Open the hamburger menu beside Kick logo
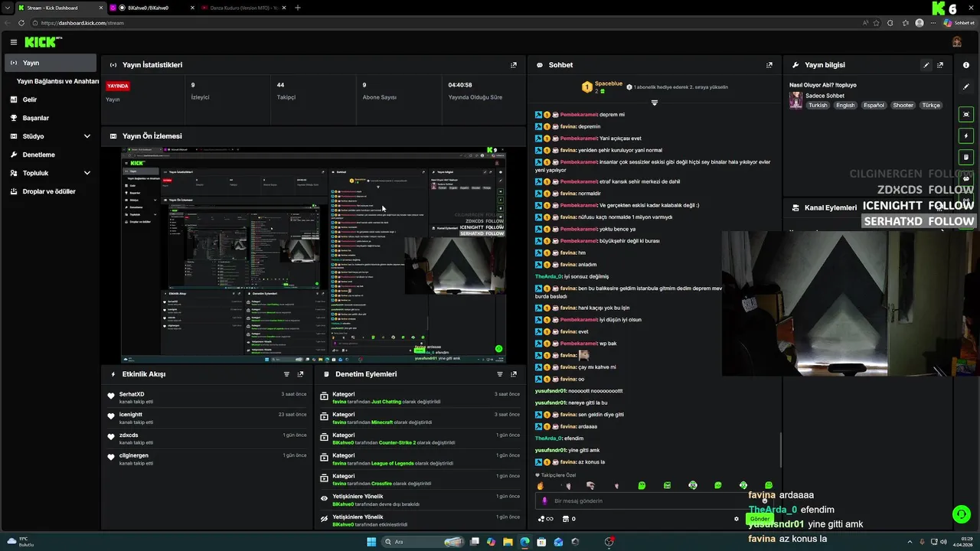Screen dimensions: 980x551 pos(13,42)
